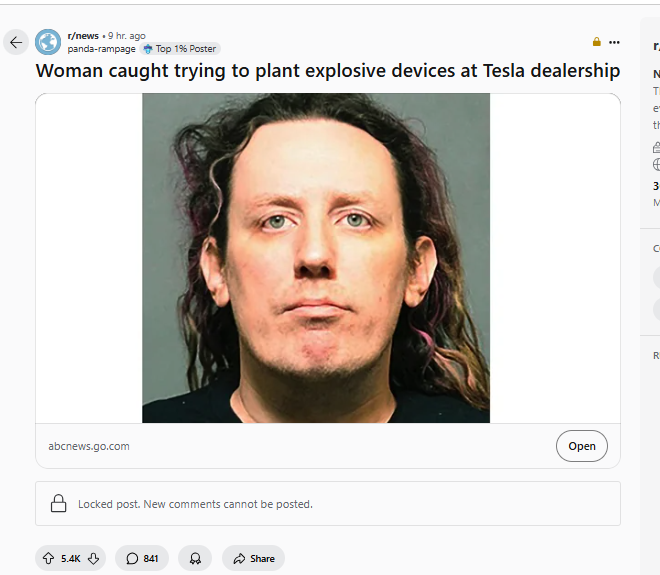
Task: Click the gold lock icon near the title
Action: [596, 42]
